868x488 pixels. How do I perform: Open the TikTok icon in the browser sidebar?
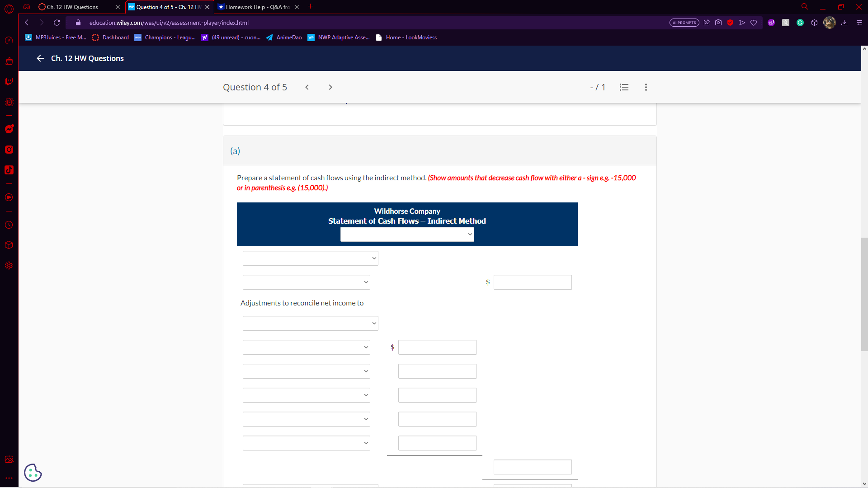coord(9,170)
